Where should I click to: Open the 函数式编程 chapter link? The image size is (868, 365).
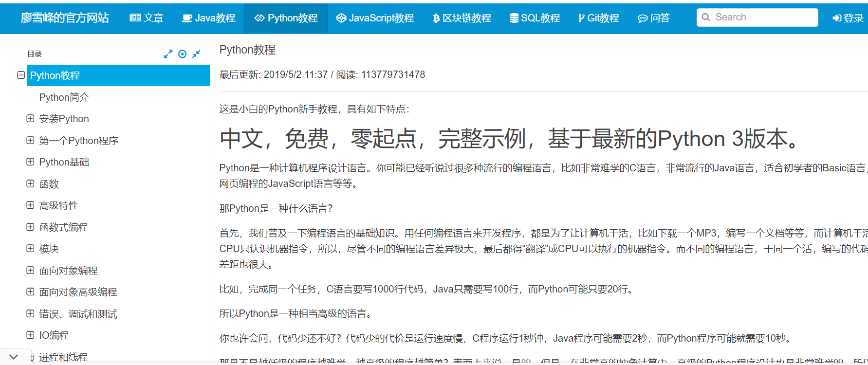(63, 227)
